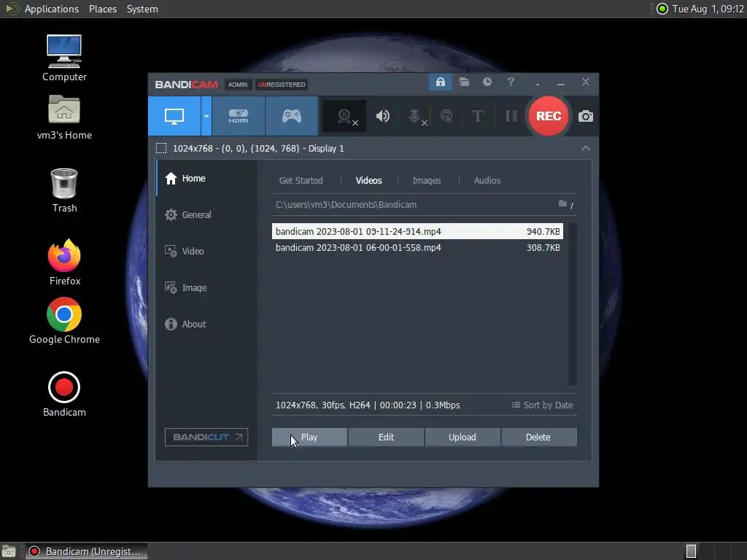Viewport: 747px width, 560px height.
Task: Click the Edit button
Action: (386, 437)
